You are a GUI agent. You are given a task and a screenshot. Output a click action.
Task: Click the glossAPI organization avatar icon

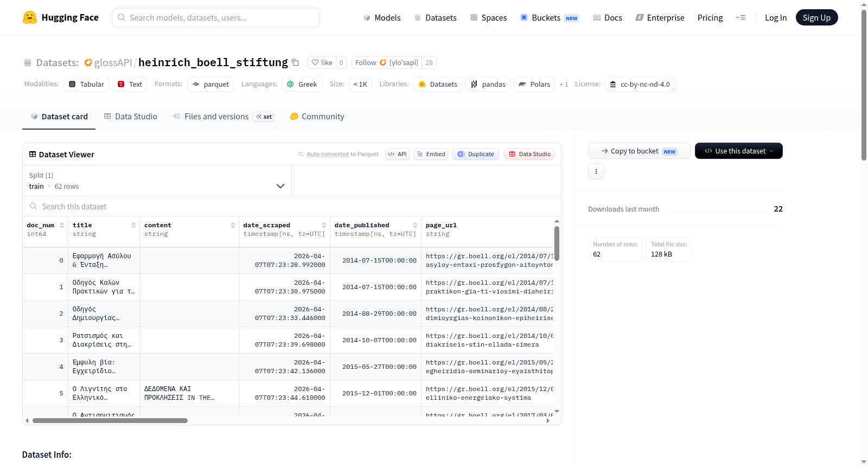[88, 62]
